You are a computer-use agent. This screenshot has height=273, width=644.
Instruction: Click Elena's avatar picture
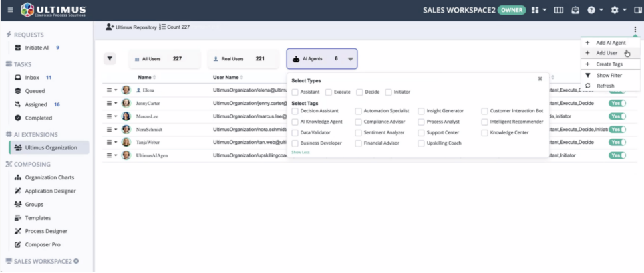(126, 90)
